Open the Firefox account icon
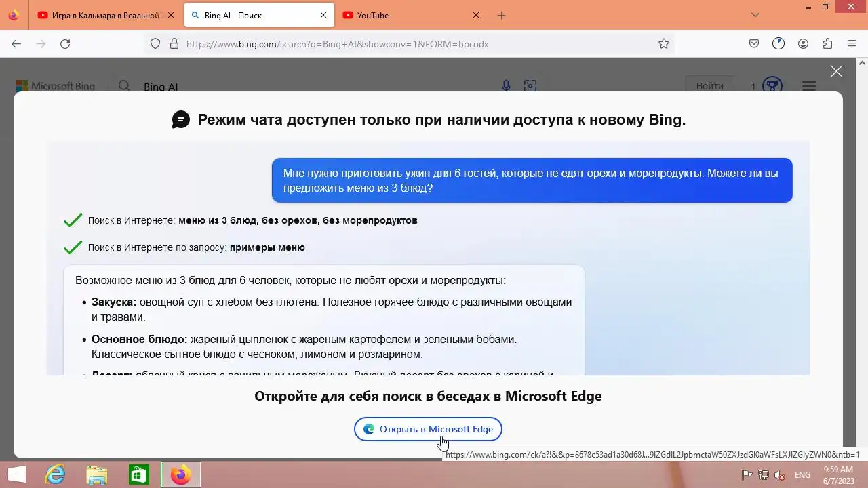The height and width of the screenshot is (488, 868). pos(803,43)
